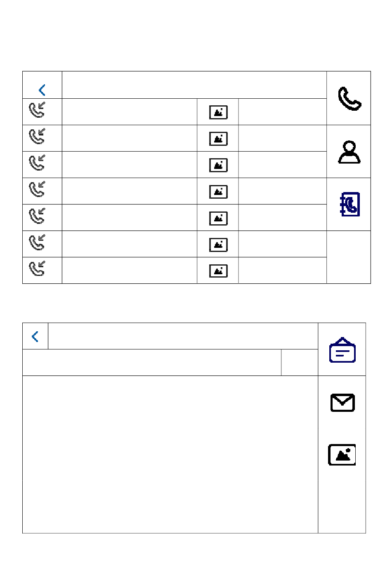Select the last incoming call icon
The width and height of the screenshot is (392, 582).
pyautogui.click(x=37, y=268)
